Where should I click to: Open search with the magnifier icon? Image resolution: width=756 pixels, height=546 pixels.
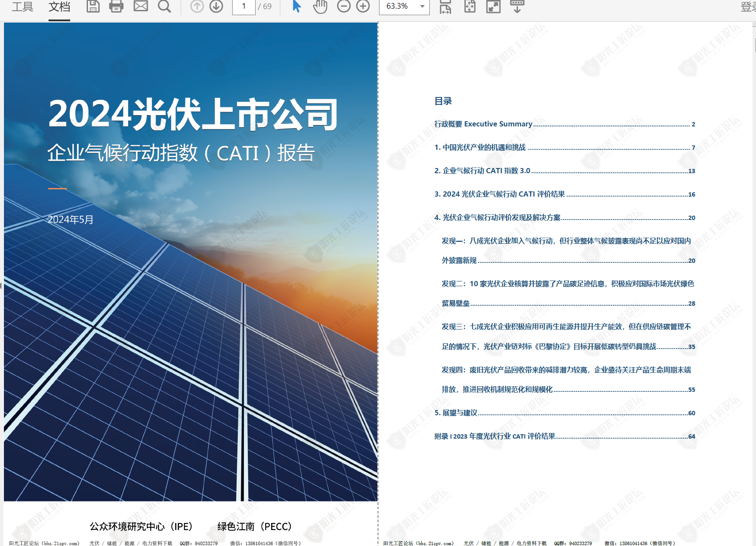coord(165,6)
